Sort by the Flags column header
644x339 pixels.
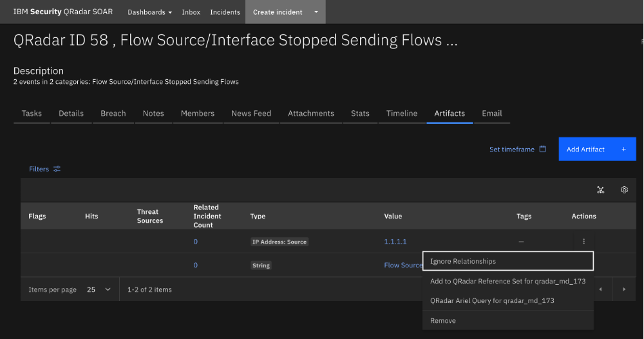click(x=37, y=216)
